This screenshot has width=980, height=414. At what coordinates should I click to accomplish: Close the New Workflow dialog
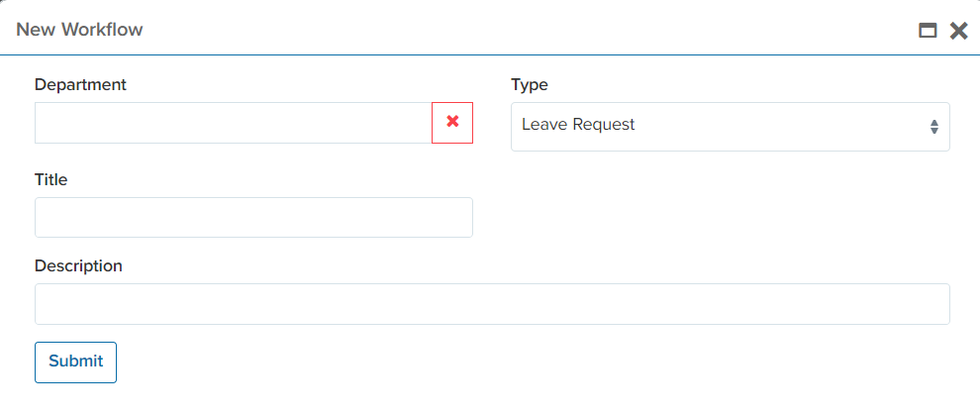point(958,31)
